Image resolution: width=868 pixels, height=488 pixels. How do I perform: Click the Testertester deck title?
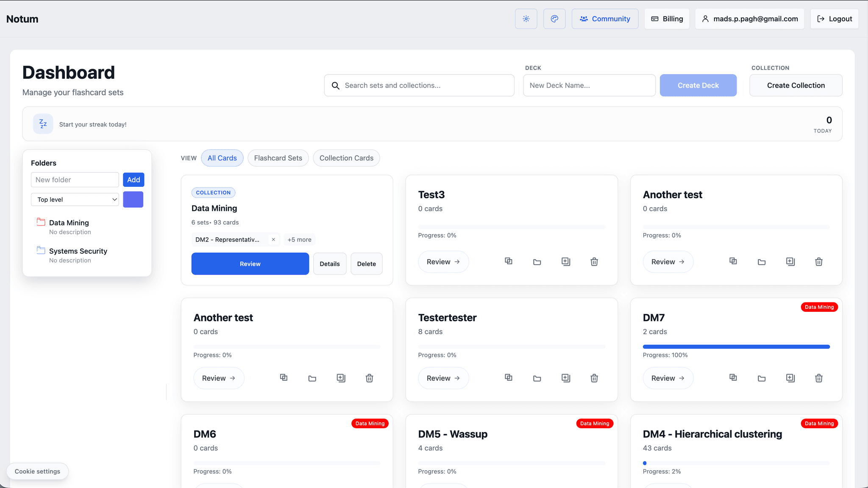click(447, 318)
